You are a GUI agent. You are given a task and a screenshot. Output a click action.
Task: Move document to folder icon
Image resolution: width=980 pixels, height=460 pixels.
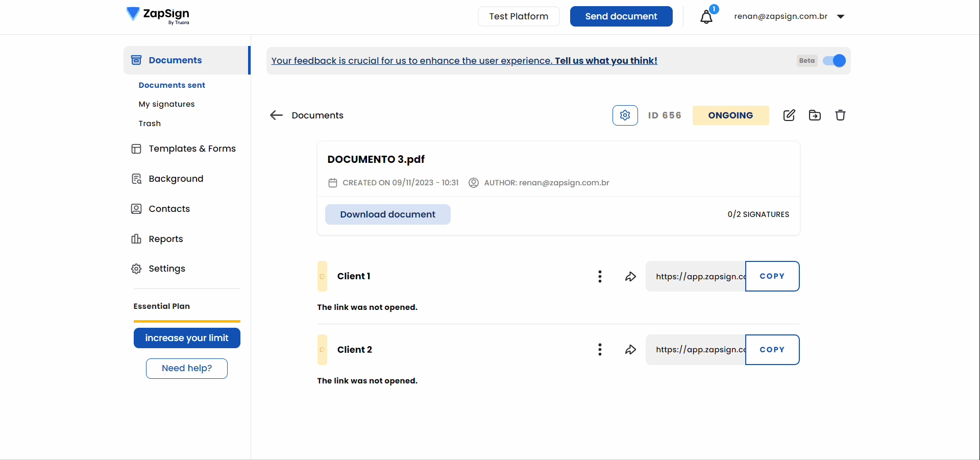(x=815, y=115)
